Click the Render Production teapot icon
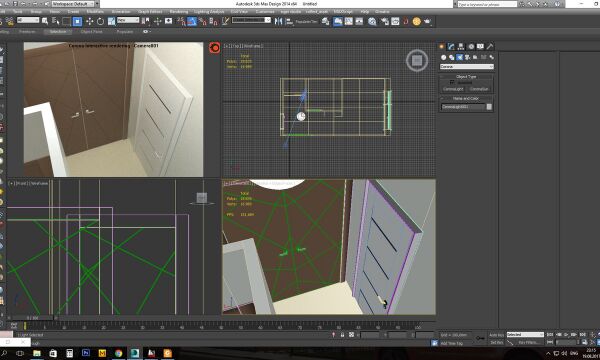600x360 pixels. tap(427, 21)
